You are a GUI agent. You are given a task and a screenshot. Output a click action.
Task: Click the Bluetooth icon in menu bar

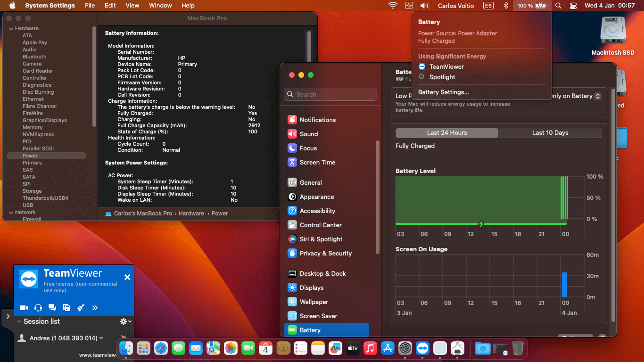tap(506, 6)
